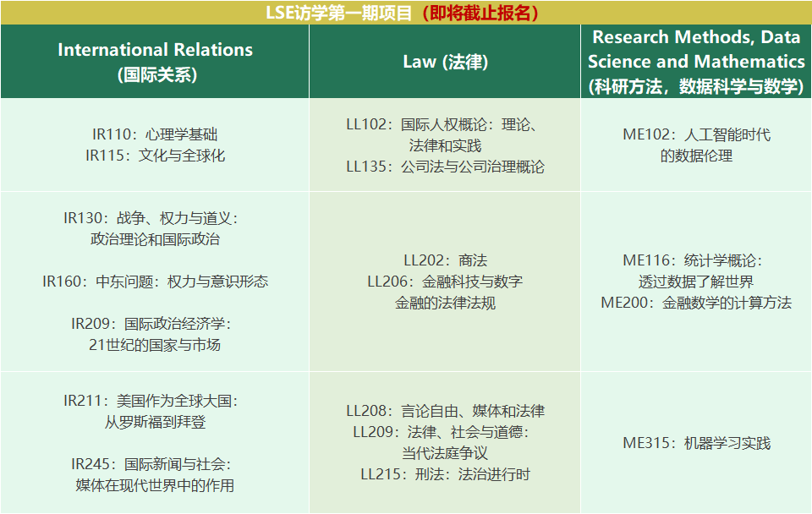Image resolution: width=812 pixels, height=514 pixels.
Task: Select the Research Methods, Data Science header
Action: [x=696, y=62]
